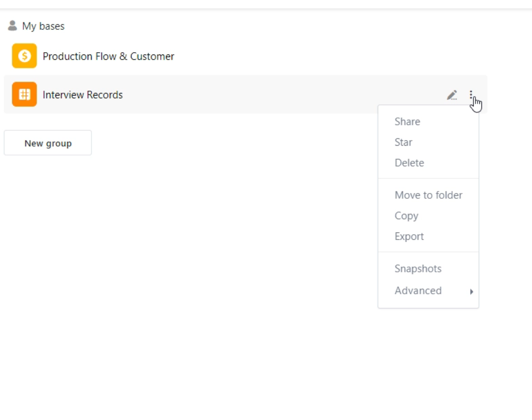Choose Move to folder option
The width and height of the screenshot is (532, 420).
click(428, 195)
